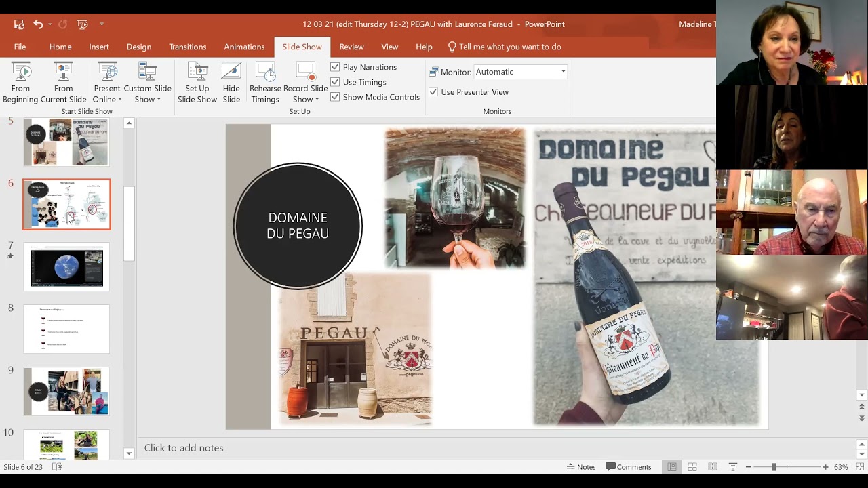Uncheck Play Narrations checkbox

(x=335, y=67)
